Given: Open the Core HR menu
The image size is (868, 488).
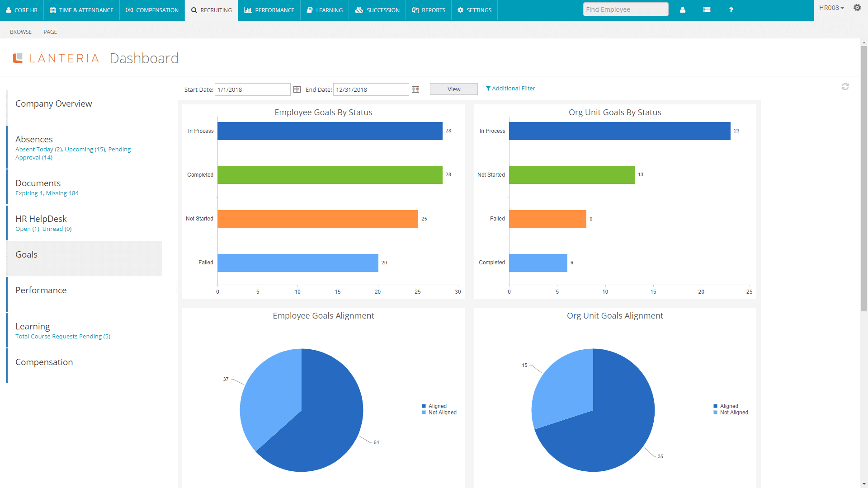Looking at the screenshot, I should 22,10.
